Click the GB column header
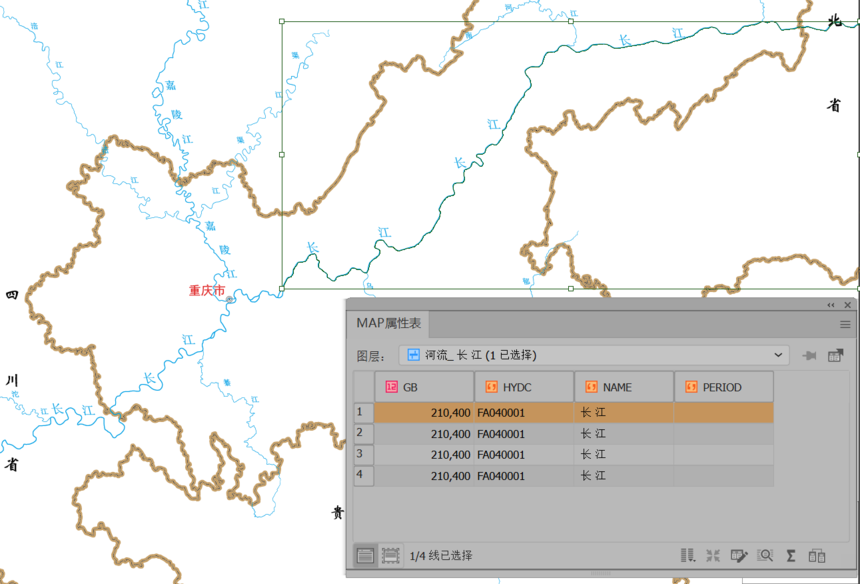The height and width of the screenshot is (584, 860). [424, 387]
